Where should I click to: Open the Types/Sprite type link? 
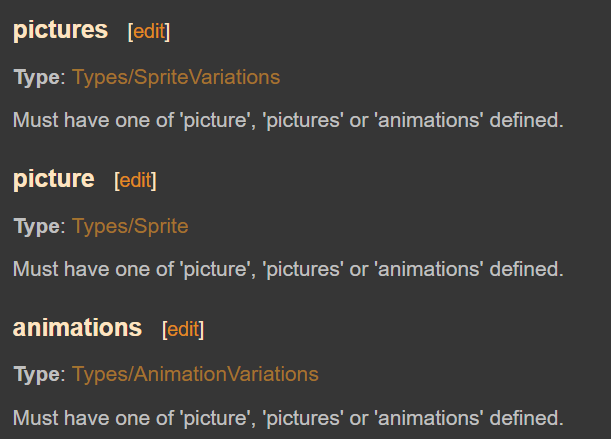pos(130,226)
